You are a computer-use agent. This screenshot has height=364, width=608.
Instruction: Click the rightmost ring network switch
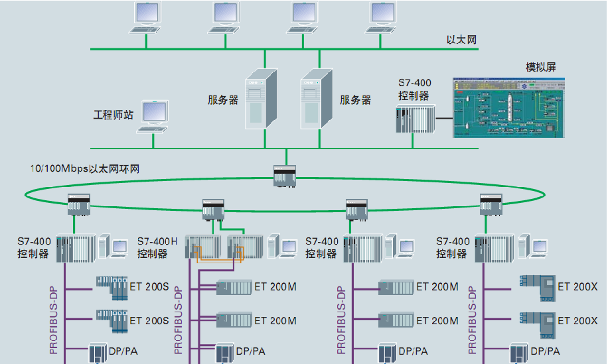pos(491,204)
